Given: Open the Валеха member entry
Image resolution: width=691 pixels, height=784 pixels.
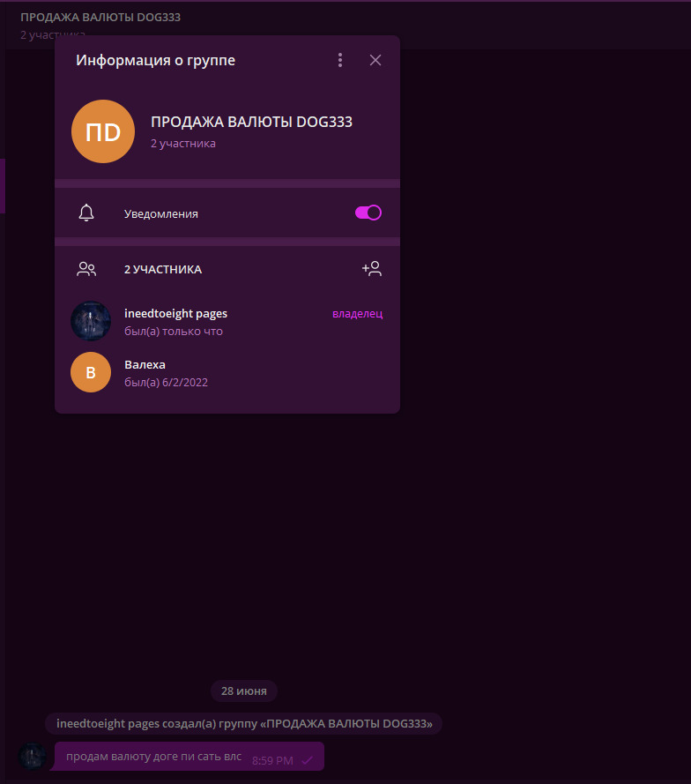Looking at the screenshot, I should coord(227,372).
